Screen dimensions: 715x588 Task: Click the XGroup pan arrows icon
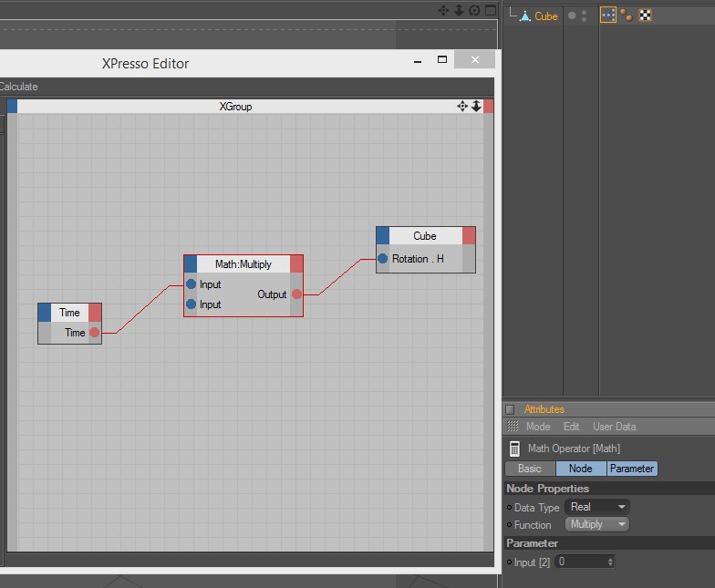(462, 106)
